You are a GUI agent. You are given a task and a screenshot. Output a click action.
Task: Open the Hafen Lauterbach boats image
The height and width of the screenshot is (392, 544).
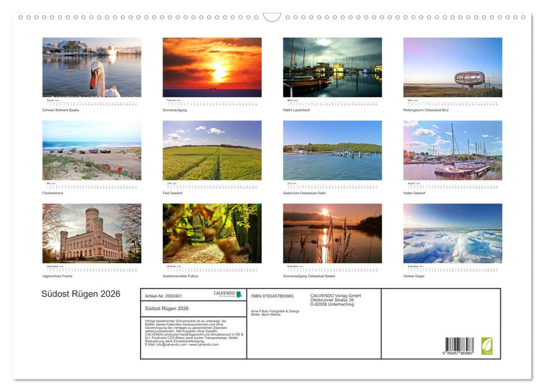pyautogui.click(x=332, y=67)
